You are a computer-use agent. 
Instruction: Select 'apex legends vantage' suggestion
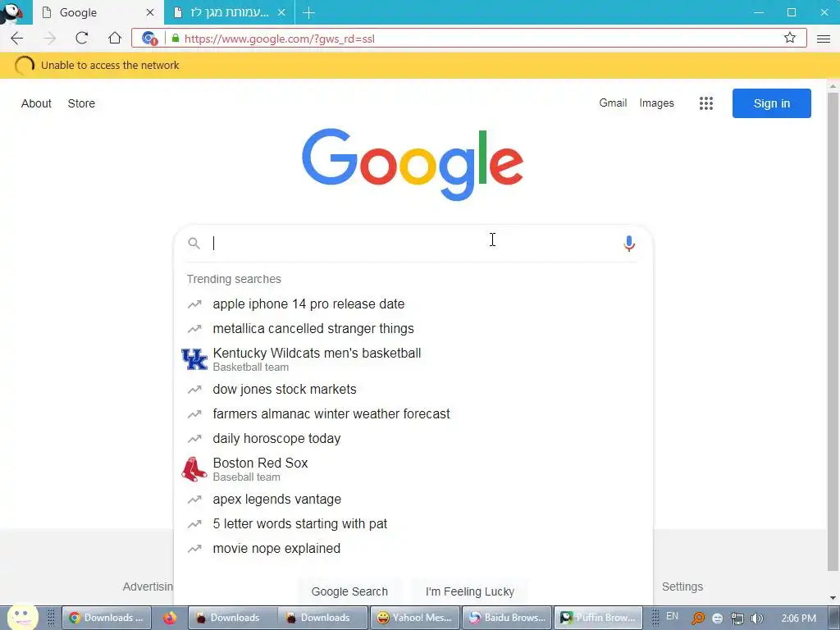(x=413, y=499)
